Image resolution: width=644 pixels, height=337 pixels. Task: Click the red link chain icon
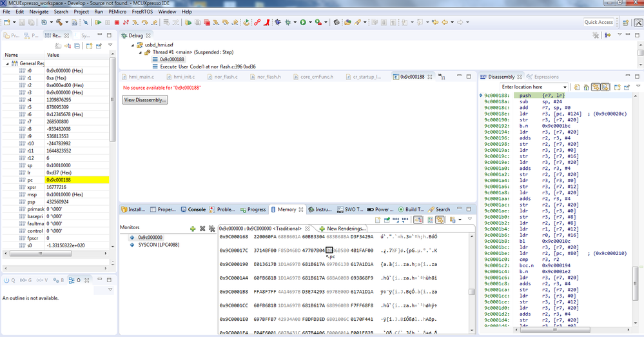click(x=257, y=22)
